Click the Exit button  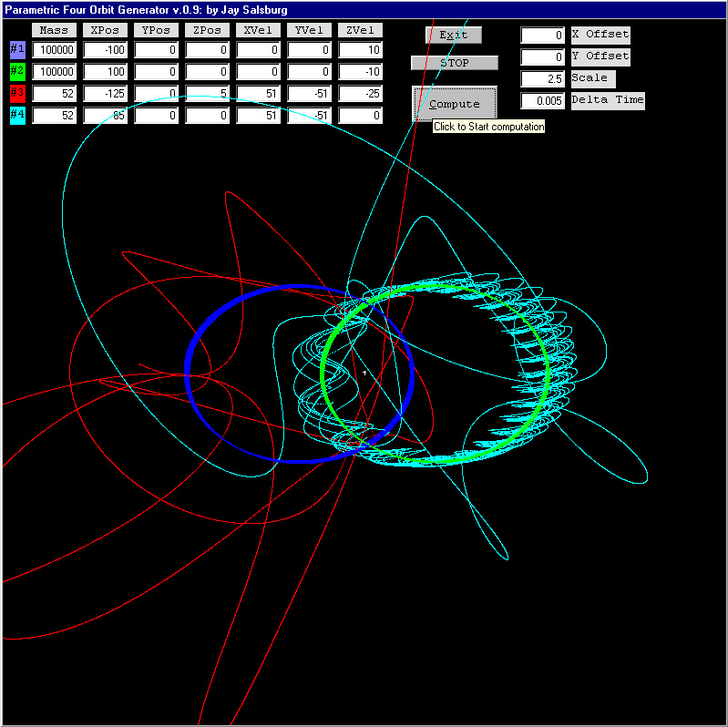pyautogui.click(x=453, y=35)
